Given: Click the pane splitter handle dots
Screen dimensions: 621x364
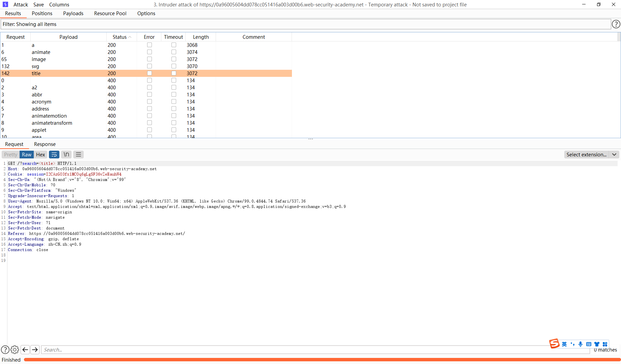Looking at the screenshot, I should [x=310, y=139].
